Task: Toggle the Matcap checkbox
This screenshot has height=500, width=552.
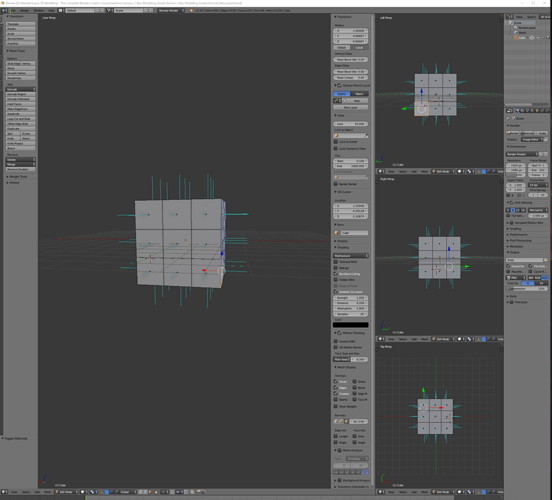Action: 335,268
